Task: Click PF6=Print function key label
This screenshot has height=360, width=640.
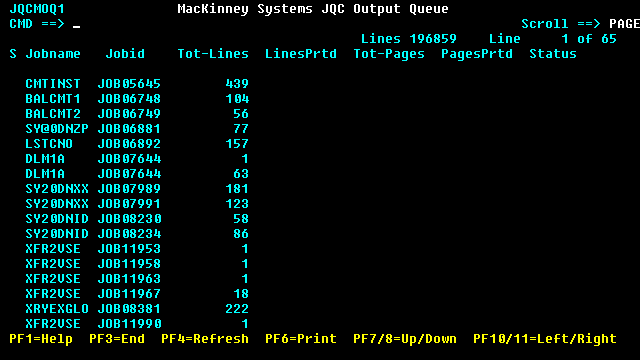Action: 301,339
